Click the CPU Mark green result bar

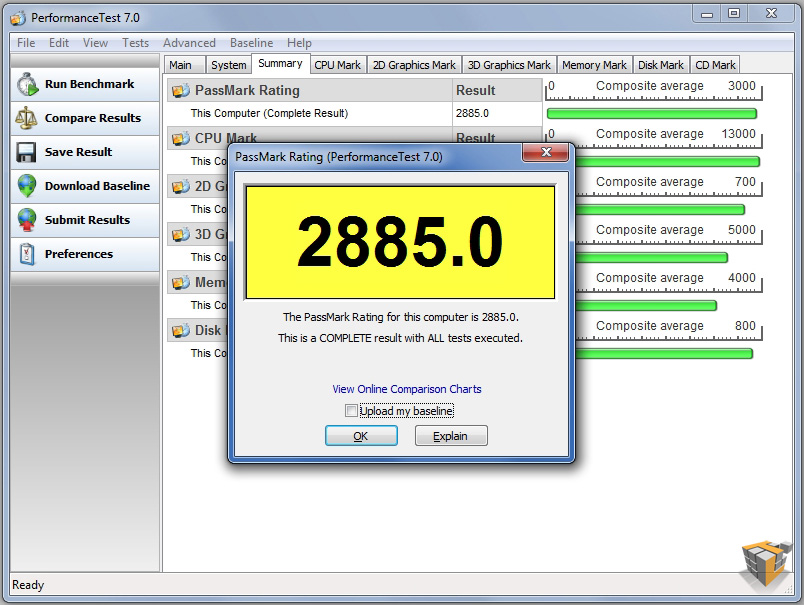(x=667, y=162)
